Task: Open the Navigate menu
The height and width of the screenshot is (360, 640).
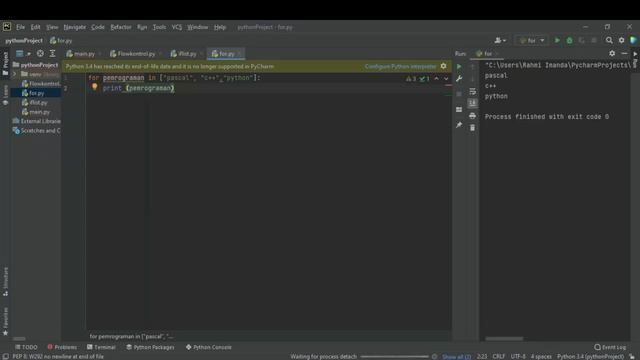Action: click(75, 27)
